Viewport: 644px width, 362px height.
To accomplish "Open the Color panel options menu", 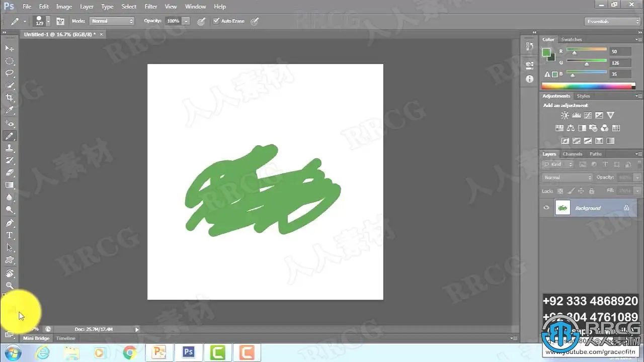I will click(638, 39).
